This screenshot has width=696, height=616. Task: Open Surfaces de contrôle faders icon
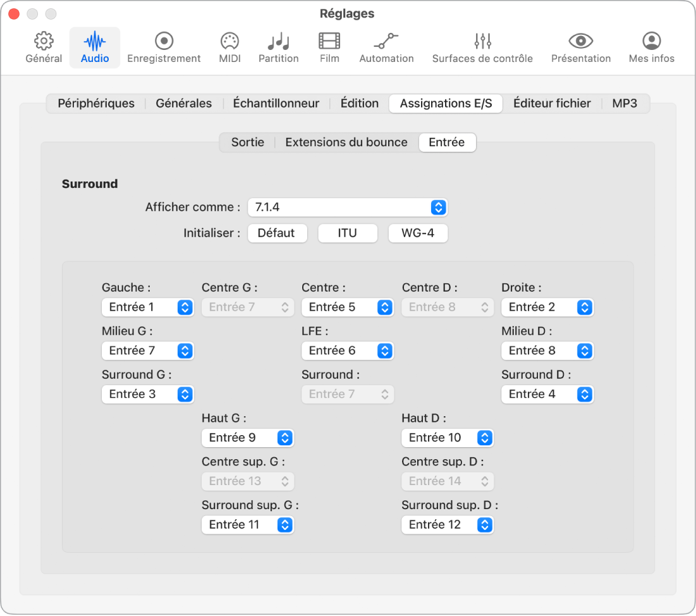(482, 42)
